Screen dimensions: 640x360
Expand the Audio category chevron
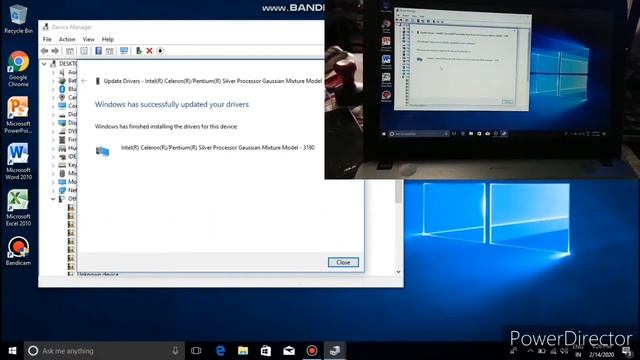(x=53, y=72)
